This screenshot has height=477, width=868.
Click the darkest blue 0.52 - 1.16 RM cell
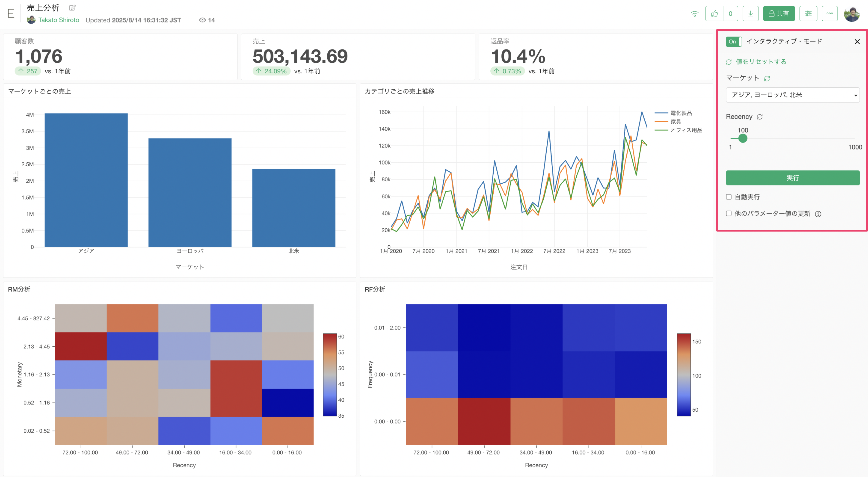(x=288, y=403)
